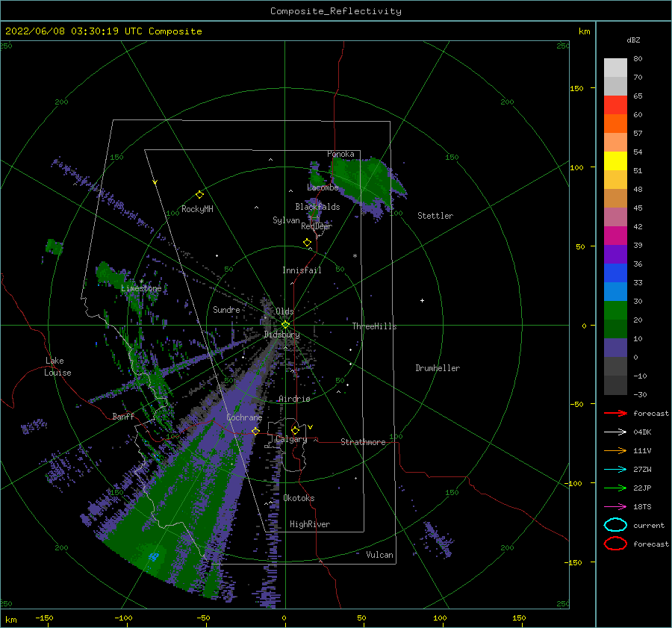Click the yellow diamond marker below RedDeer

click(307, 243)
